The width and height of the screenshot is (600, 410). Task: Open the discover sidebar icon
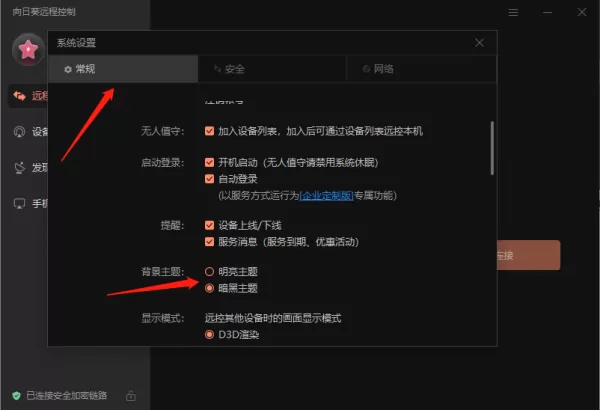pyautogui.click(x=20, y=168)
